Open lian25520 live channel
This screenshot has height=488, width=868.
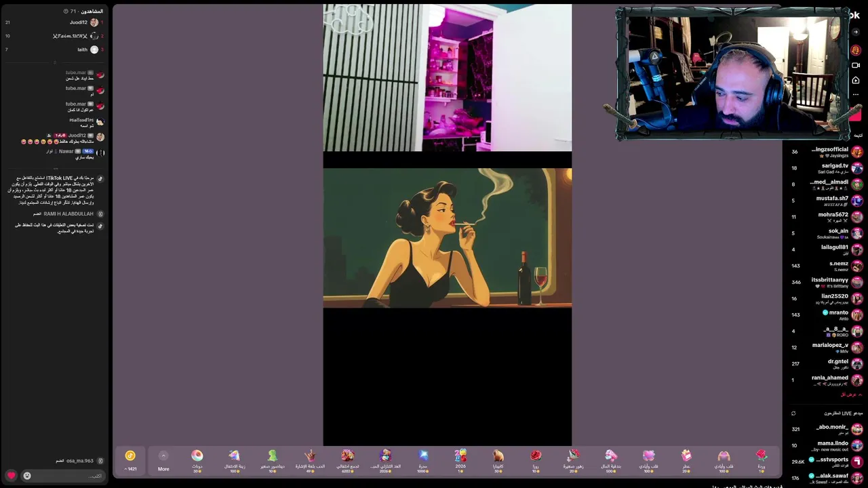[x=826, y=298]
